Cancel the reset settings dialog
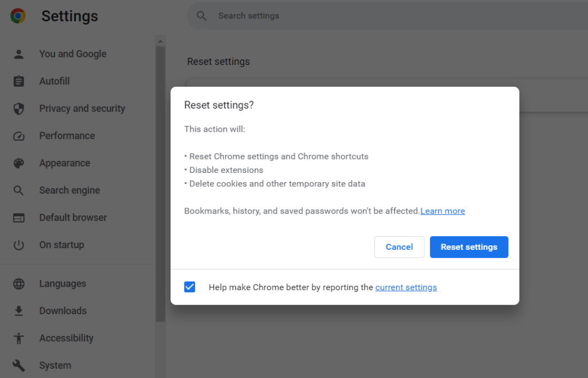This screenshot has height=378, width=588. (399, 247)
